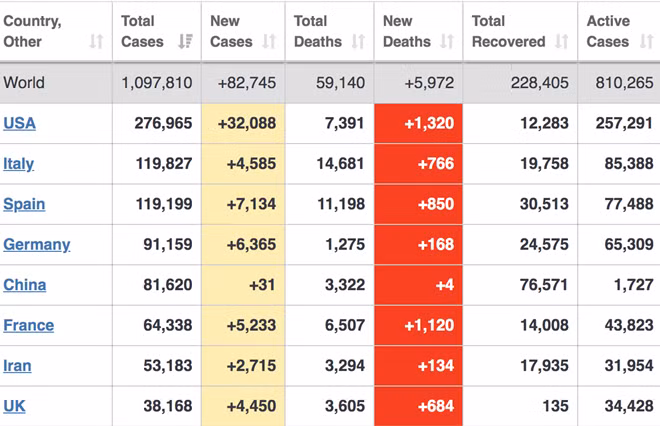Select USA total recovered 12,283
The width and height of the screenshot is (660, 426).
544,123
